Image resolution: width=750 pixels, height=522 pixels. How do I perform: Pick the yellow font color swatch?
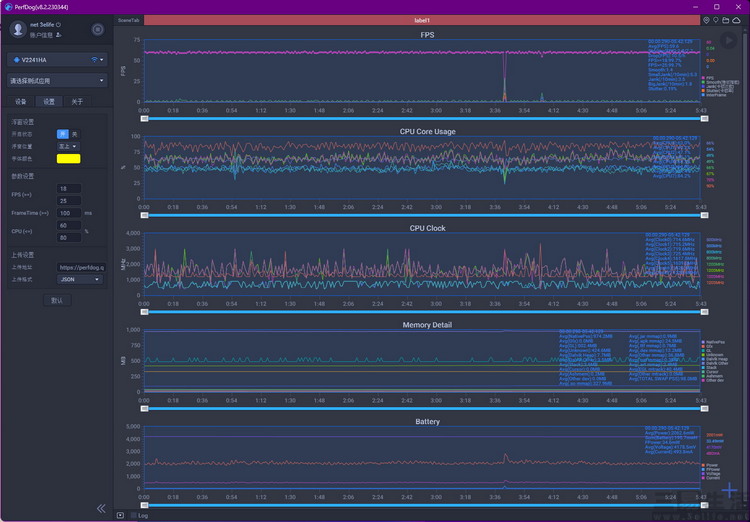[x=68, y=159]
